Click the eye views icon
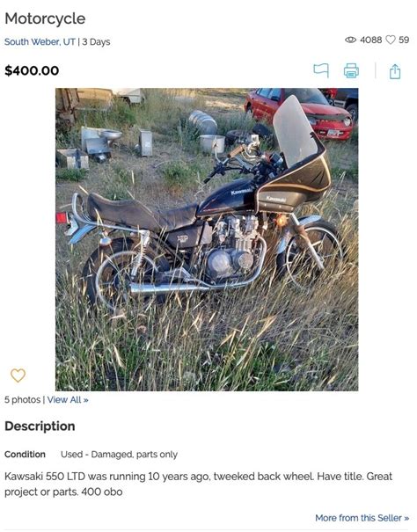Image resolution: width=417 pixels, height=532 pixels. [x=350, y=40]
